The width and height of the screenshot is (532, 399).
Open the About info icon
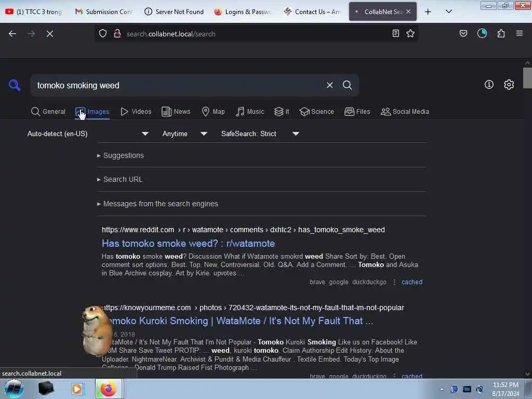pos(489,85)
